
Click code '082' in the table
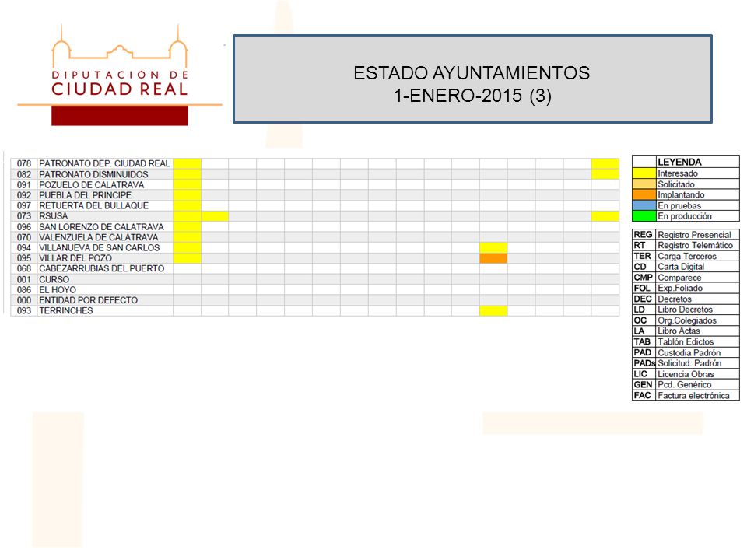24,174
